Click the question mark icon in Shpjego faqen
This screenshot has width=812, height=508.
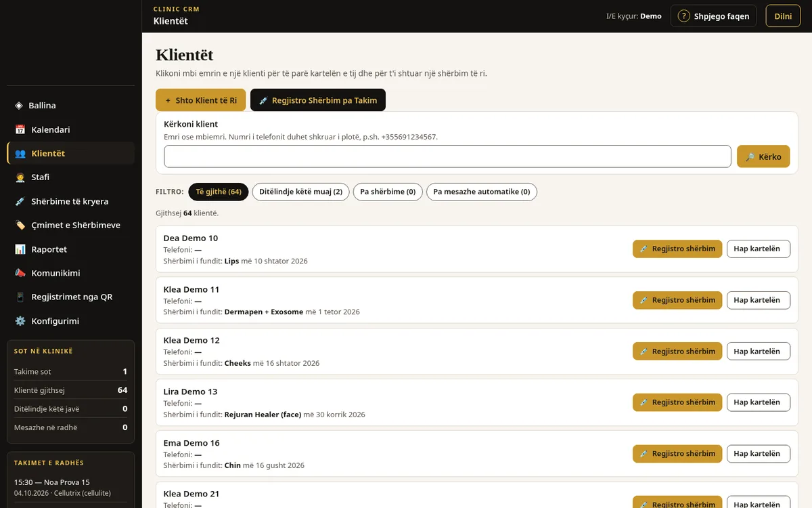coord(683,16)
